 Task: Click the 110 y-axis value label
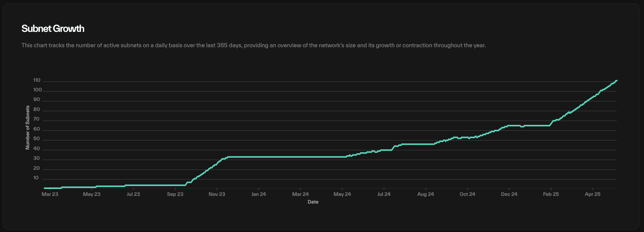[37, 80]
